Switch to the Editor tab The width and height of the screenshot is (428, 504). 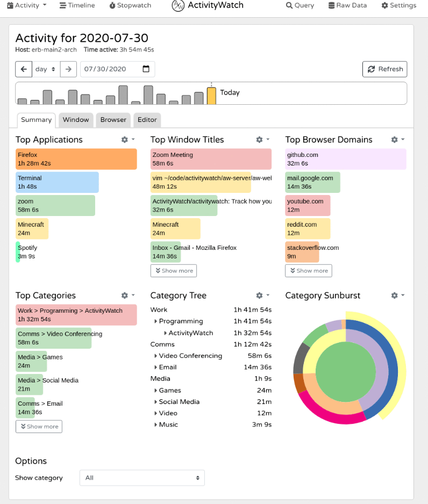pos(147,120)
